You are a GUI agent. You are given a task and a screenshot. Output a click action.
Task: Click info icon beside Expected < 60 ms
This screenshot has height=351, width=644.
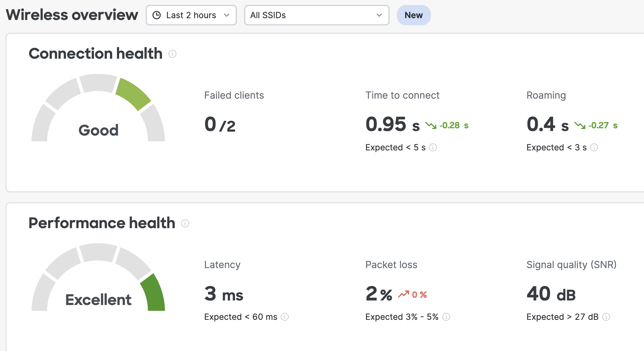285,317
